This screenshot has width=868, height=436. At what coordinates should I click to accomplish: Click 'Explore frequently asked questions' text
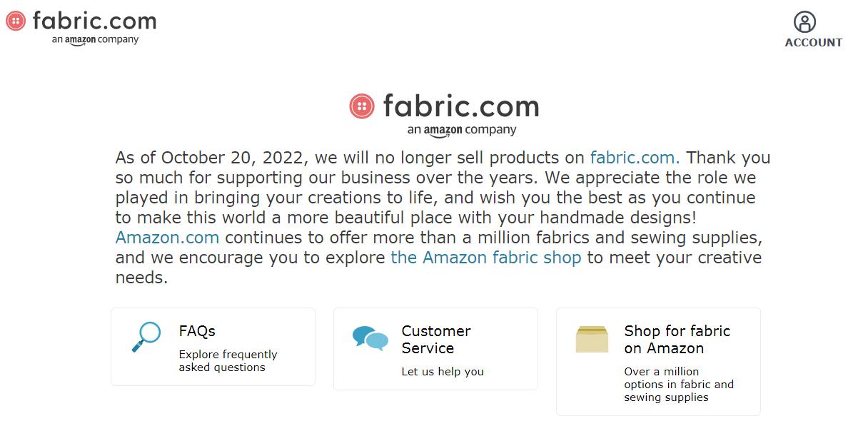(228, 361)
